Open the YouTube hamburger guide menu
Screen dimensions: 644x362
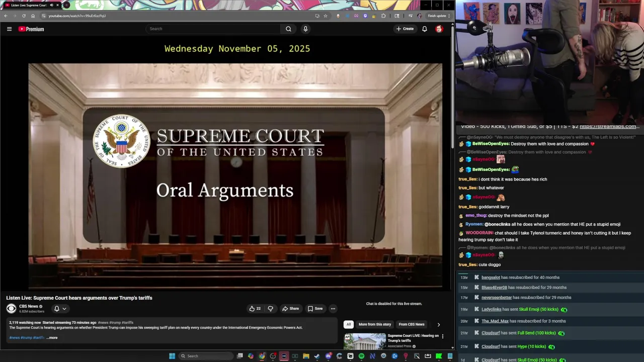[9, 29]
